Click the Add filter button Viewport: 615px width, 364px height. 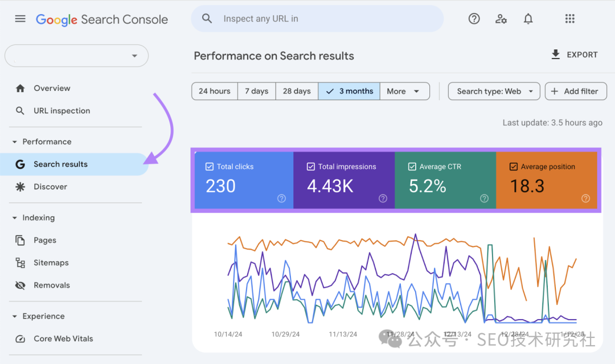coord(576,92)
